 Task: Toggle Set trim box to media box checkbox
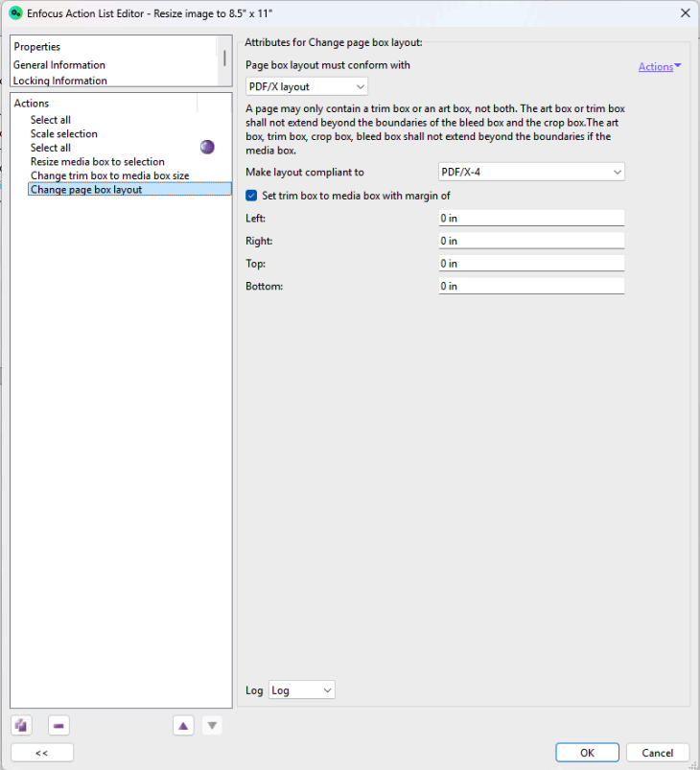coord(251,196)
